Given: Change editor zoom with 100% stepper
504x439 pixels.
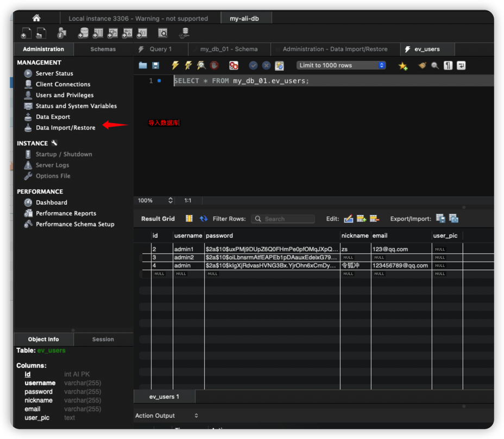Looking at the screenshot, I should click(171, 200).
